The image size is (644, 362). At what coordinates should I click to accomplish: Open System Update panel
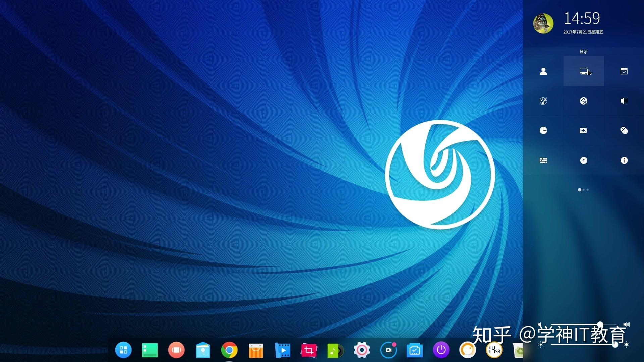(584, 161)
